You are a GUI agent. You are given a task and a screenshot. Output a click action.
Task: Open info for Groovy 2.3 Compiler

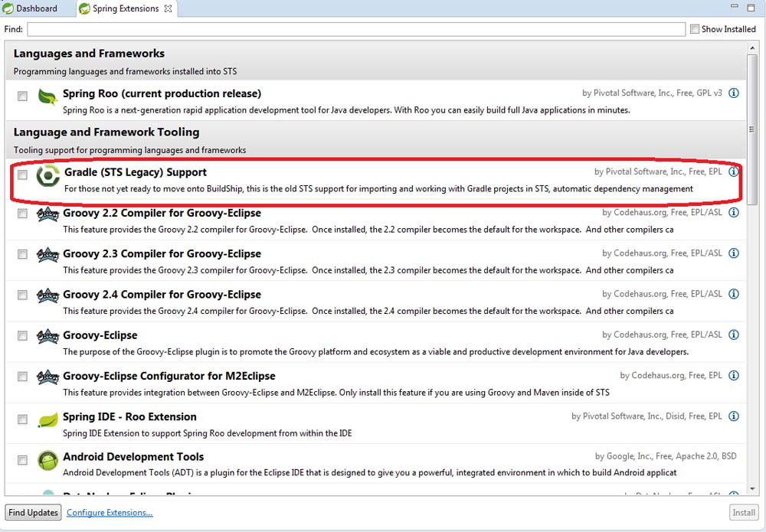pyautogui.click(x=733, y=253)
